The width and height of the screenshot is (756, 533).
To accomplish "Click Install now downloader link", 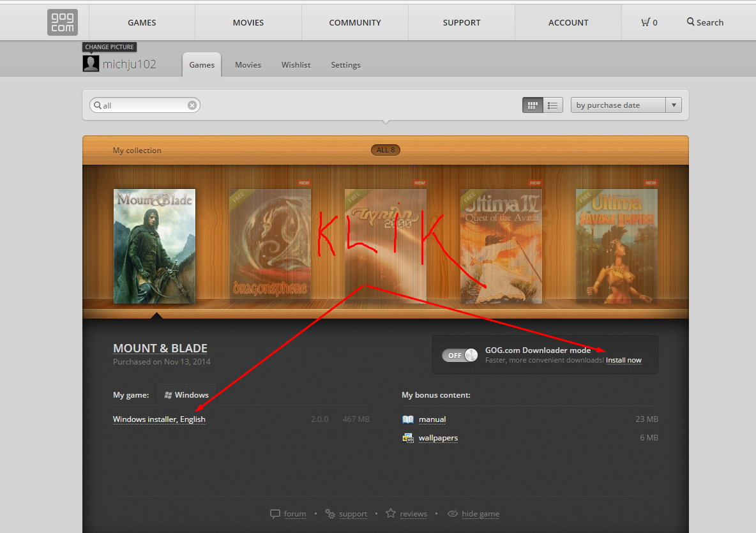I will click(623, 360).
